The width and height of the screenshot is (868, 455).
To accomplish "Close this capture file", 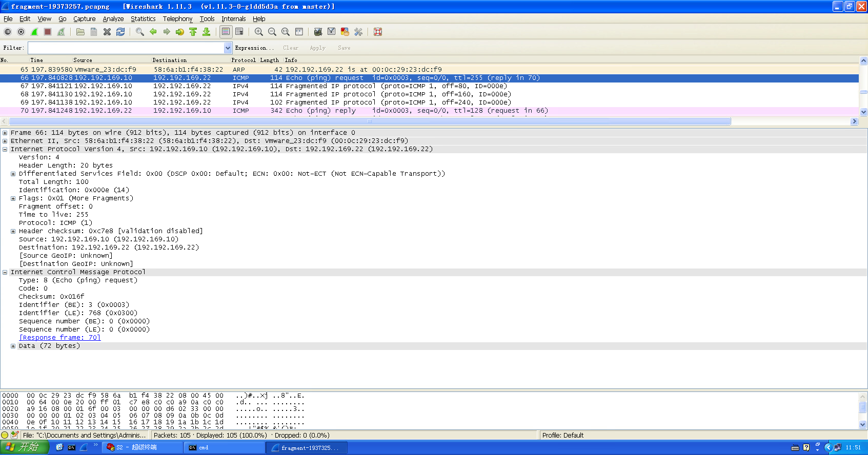I will click(x=107, y=32).
